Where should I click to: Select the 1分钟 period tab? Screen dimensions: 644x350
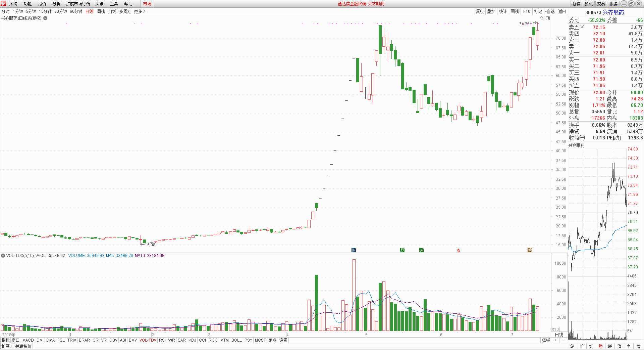click(x=18, y=11)
